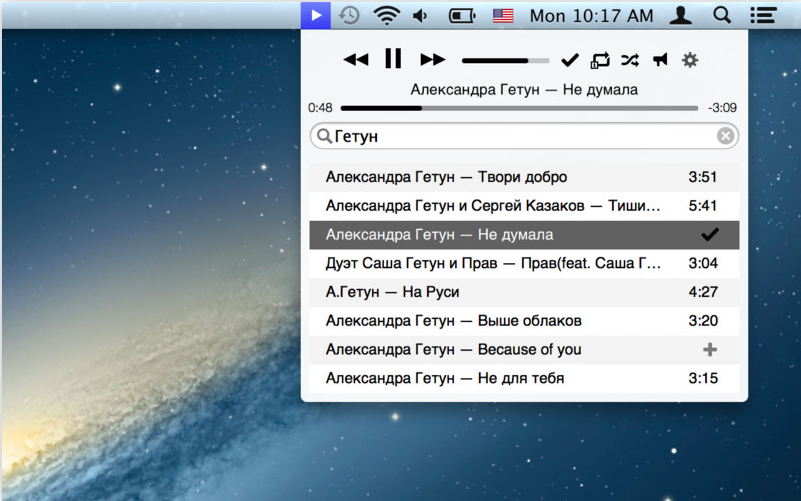This screenshot has width=801, height=501.
Task: Pause the currently playing song
Action: click(393, 59)
